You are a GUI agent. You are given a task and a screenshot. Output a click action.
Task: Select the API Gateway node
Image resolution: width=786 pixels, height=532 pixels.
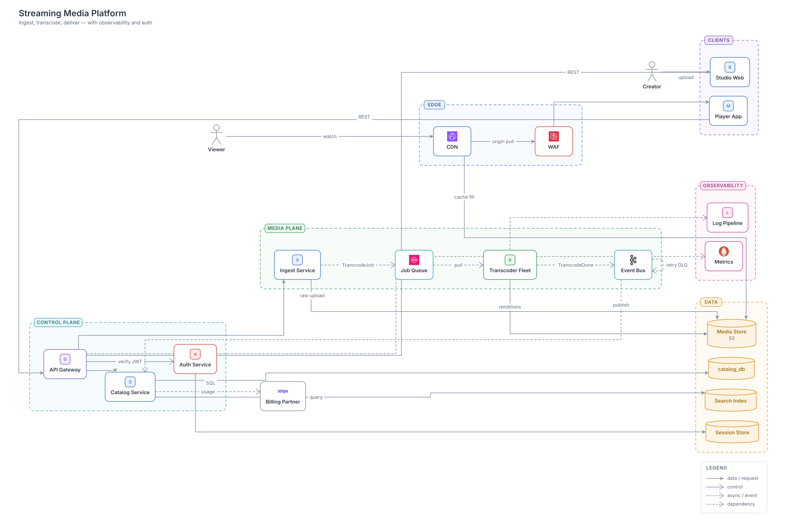65,364
